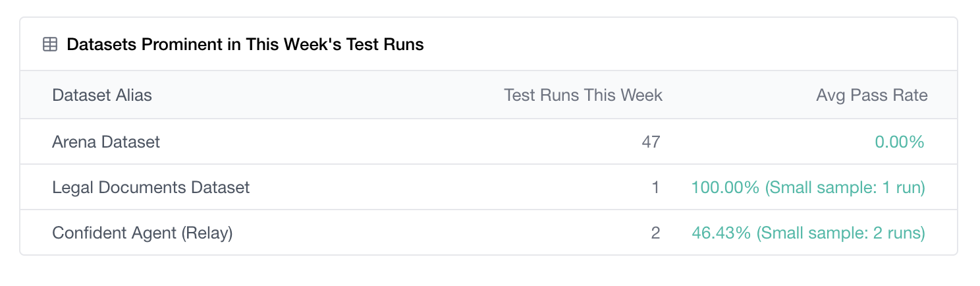Open the Confident Agent (Relay) row

[489, 233]
